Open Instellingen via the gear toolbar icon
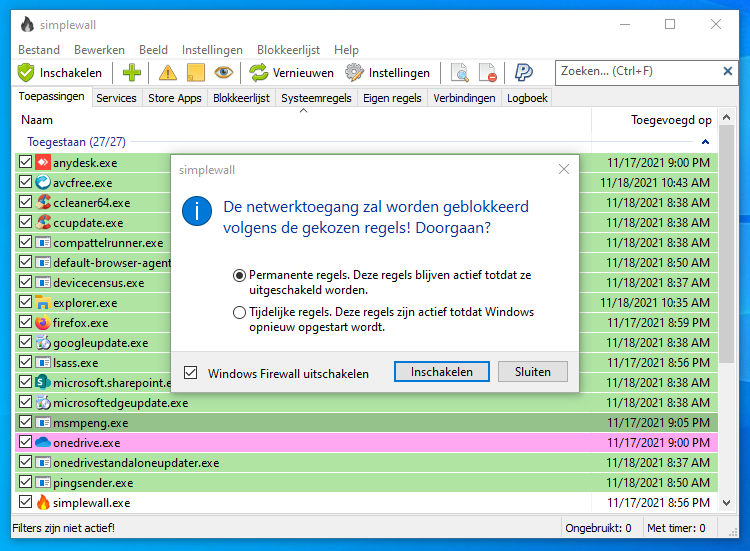The image size is (750, 551). coord(354,72)
